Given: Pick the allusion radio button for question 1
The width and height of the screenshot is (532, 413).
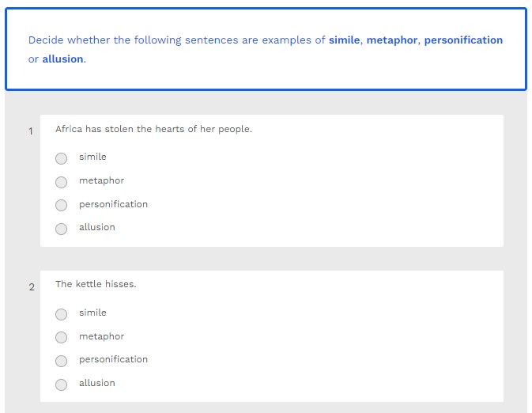Looking at the screenshot, I should [62, 229].
